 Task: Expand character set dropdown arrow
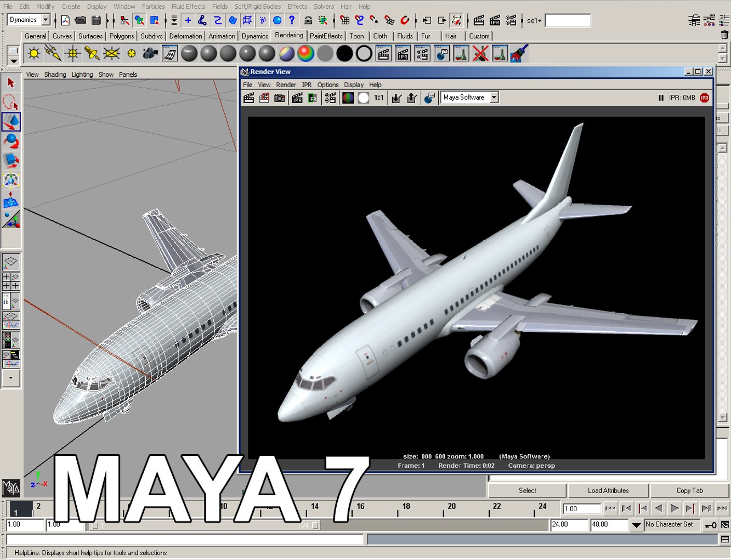click(x=636, y=525)
